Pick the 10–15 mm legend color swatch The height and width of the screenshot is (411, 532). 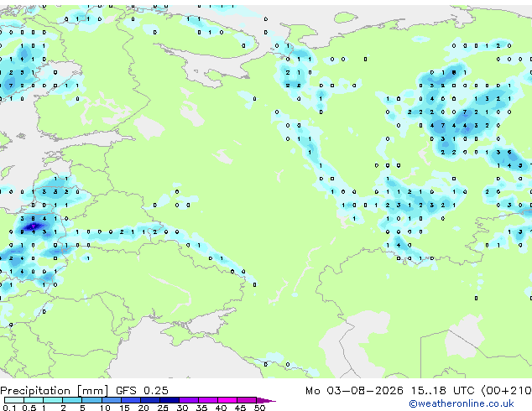click(x=112, y=400)
